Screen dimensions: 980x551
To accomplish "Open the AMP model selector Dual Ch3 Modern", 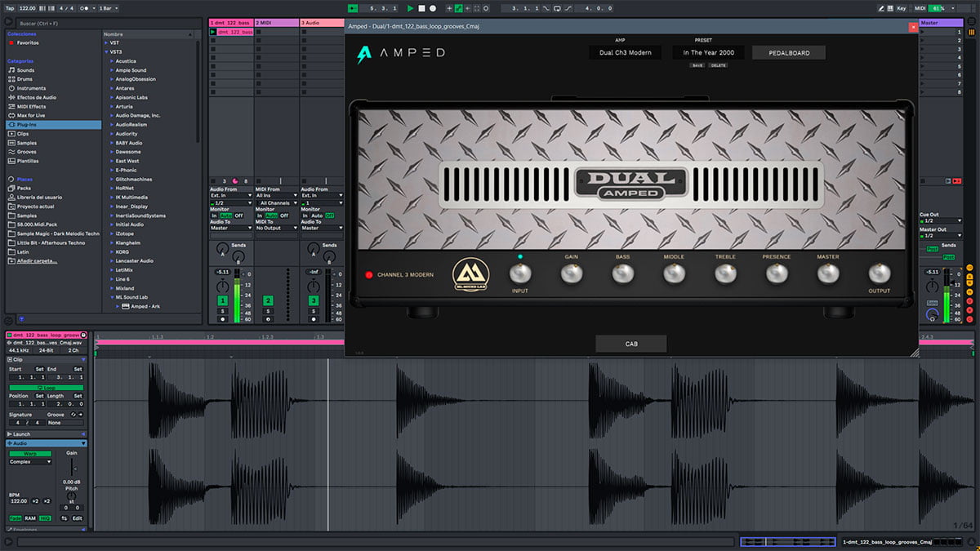I will (625, 53).
